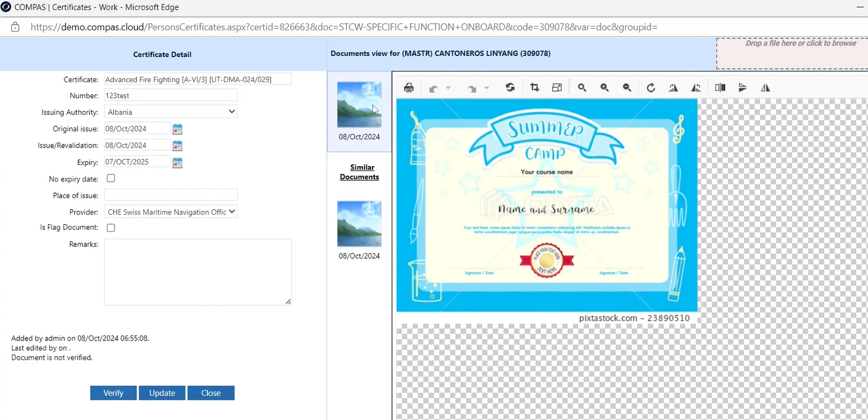
Task: Click 'Documents view for (MASTR) CANTONEROS LINYANG' heading
Action: tap(441, 54)
